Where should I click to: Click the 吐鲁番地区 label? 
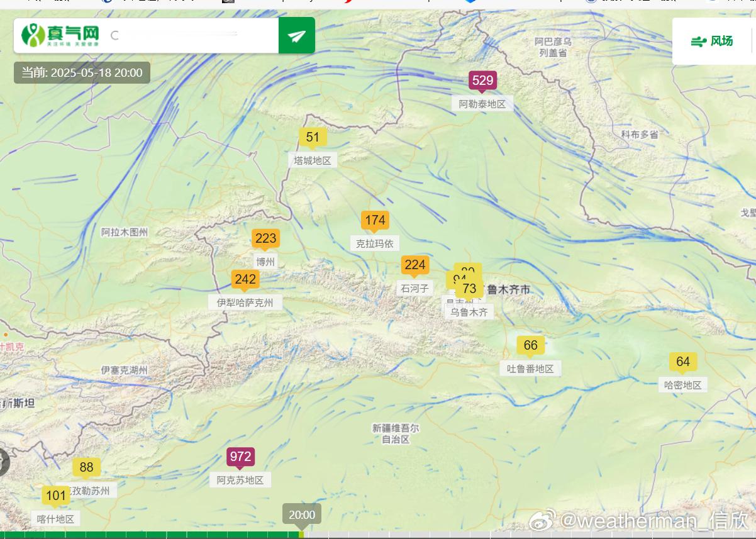click(x=531, y=369)
